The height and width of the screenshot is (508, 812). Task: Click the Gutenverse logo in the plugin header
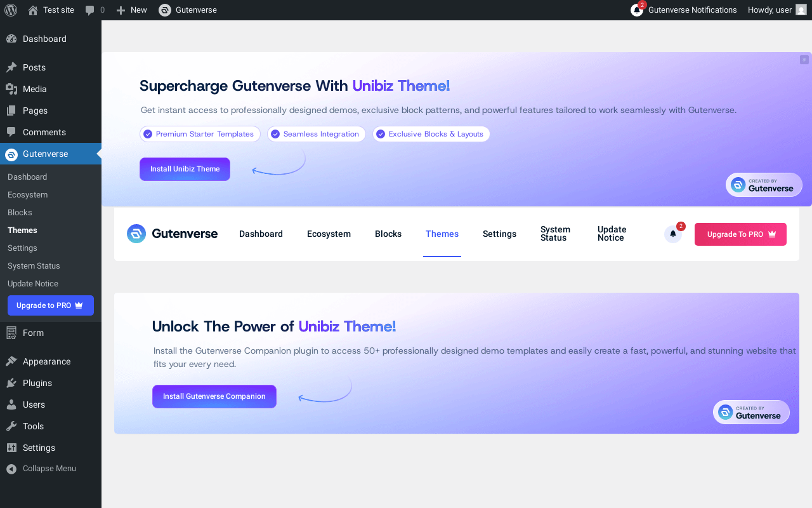click(x=172, y=234)
